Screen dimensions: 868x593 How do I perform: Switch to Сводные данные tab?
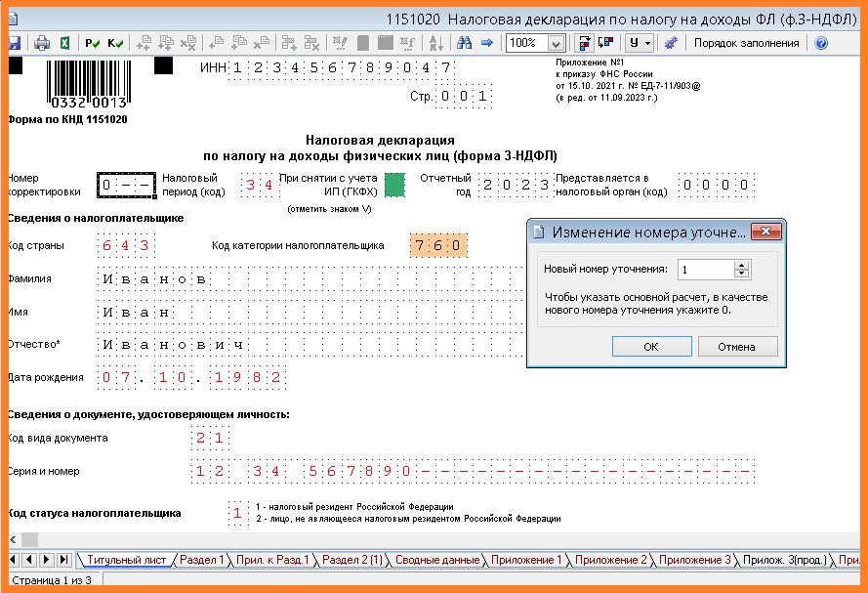pyautogui.click(x=436, y=560)
